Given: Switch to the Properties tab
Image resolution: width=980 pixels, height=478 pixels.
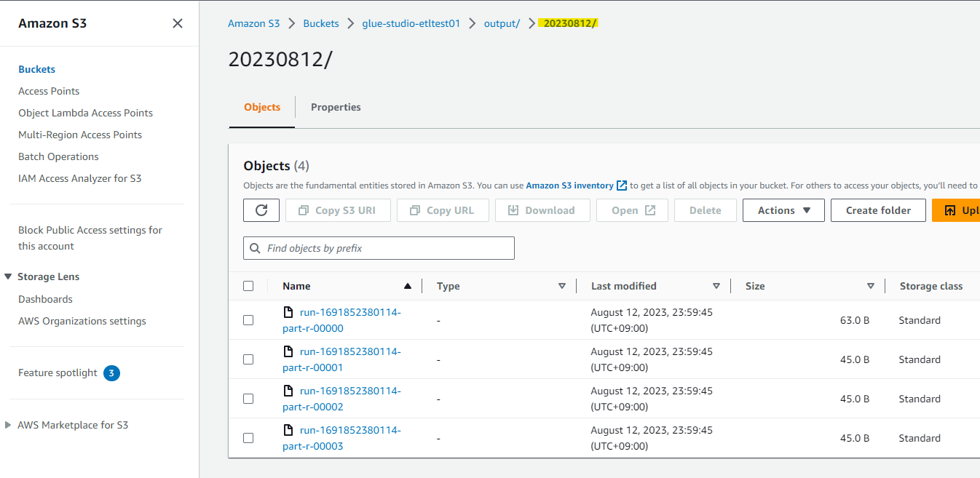Looking at the screenshot, I should tap(336, 107).
